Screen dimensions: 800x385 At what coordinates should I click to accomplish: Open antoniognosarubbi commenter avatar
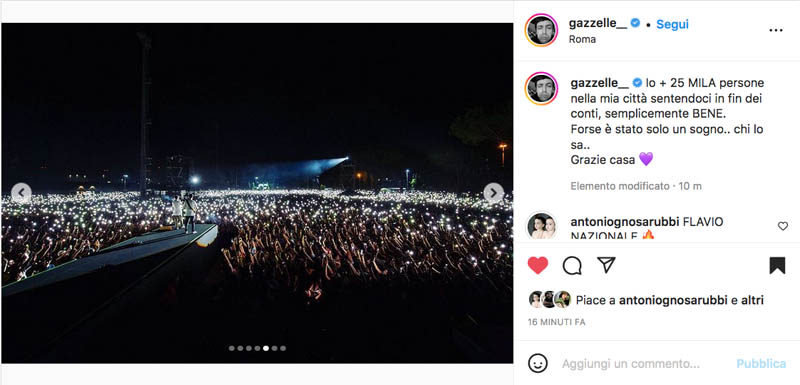541,226
